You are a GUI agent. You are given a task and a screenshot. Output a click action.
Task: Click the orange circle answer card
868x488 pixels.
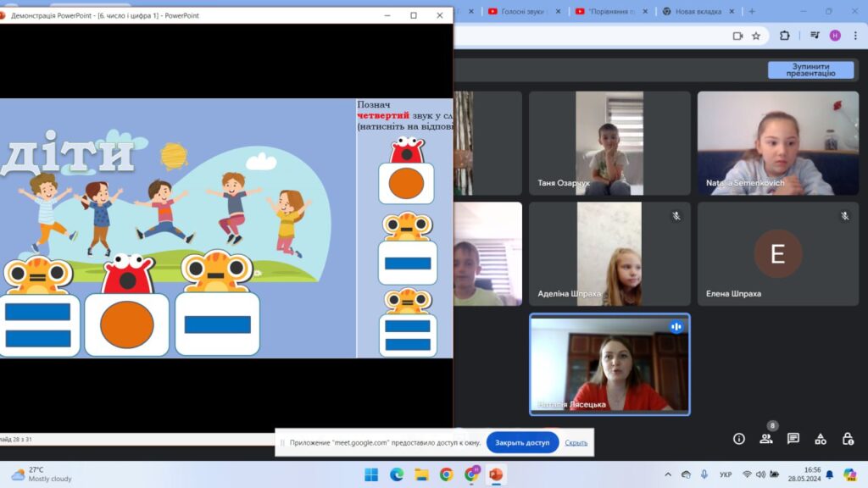pyautogui.click(x=406, y=183)
